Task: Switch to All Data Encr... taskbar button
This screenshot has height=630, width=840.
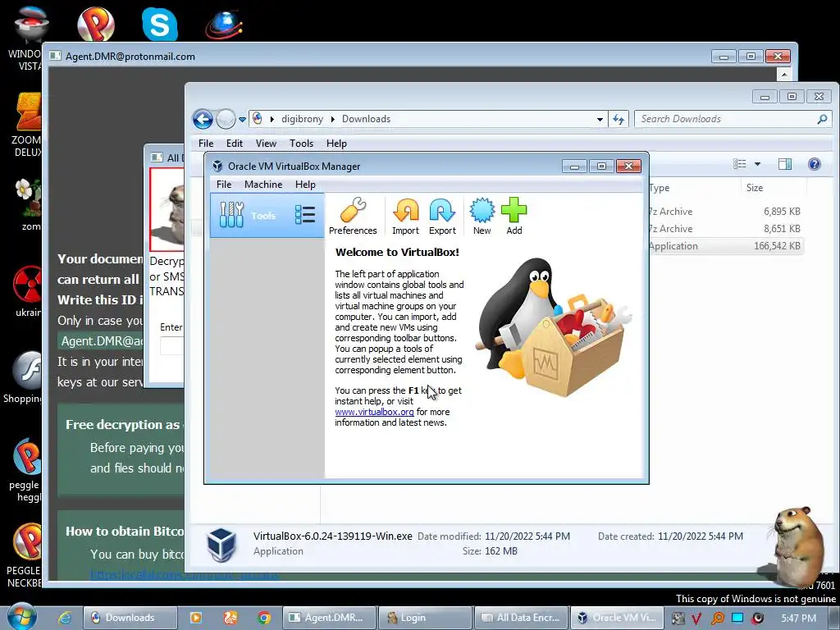Action: click(521, 618)
